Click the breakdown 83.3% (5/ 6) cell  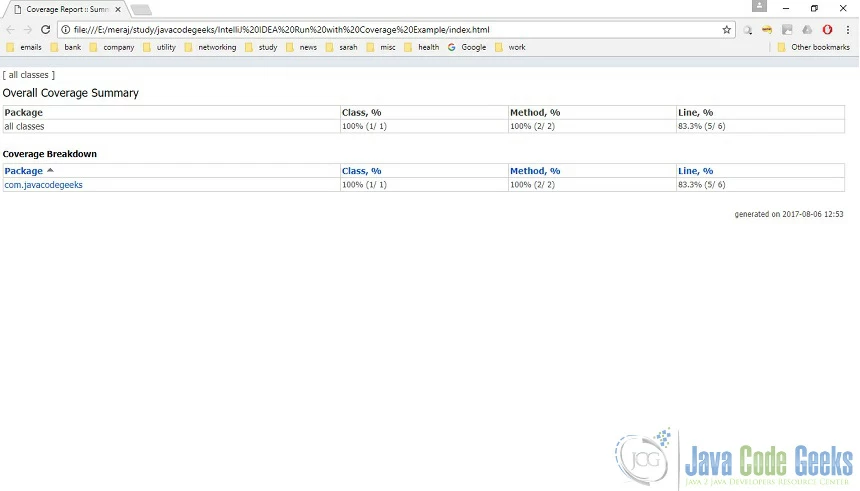point(760,185)
